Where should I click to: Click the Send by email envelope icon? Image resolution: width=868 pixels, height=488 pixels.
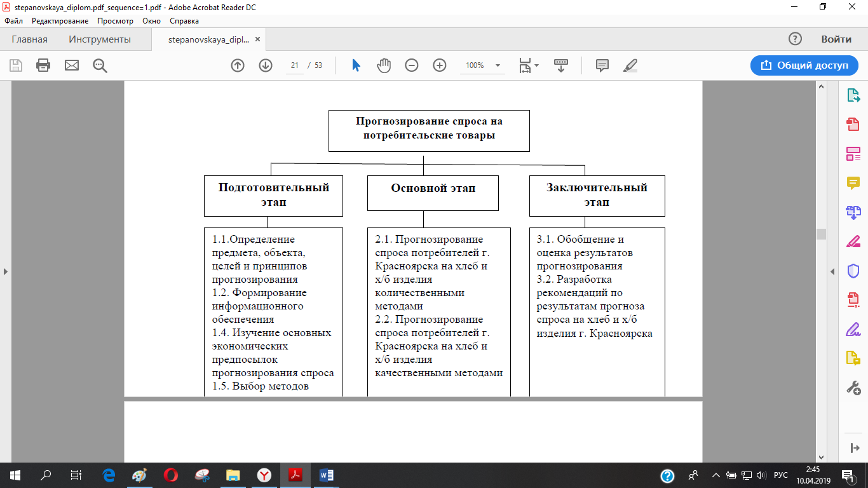pyautogui.click(x=72, y=65)
